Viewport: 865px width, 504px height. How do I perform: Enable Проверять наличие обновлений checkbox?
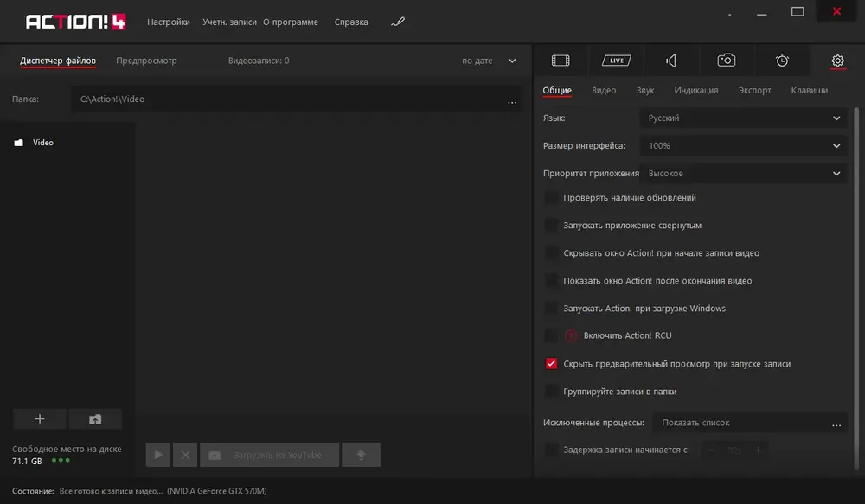(x=551, y=197)
